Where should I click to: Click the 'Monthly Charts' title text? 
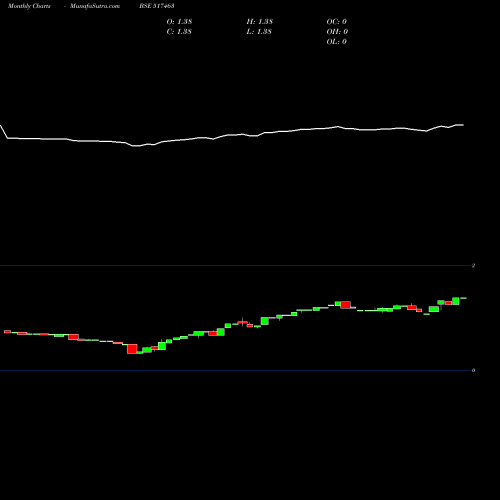coord(29,6)
